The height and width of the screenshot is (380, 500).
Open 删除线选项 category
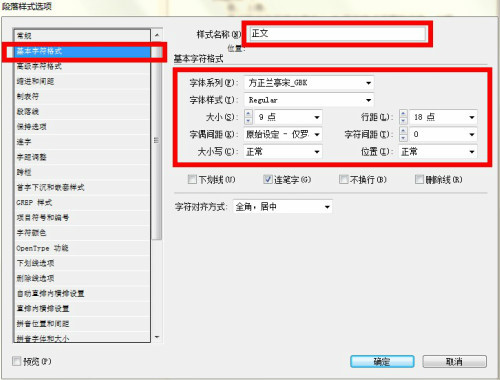click(82, 278)
